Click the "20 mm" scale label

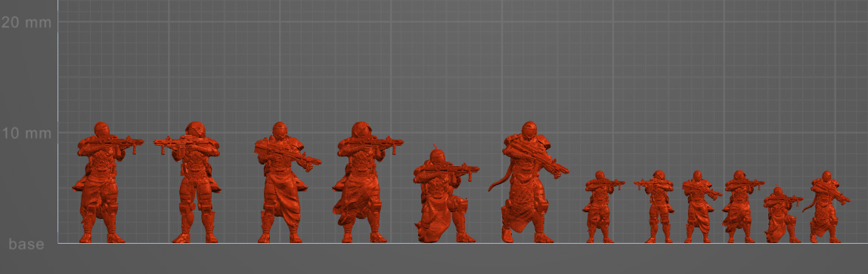(x=26, y=23)
